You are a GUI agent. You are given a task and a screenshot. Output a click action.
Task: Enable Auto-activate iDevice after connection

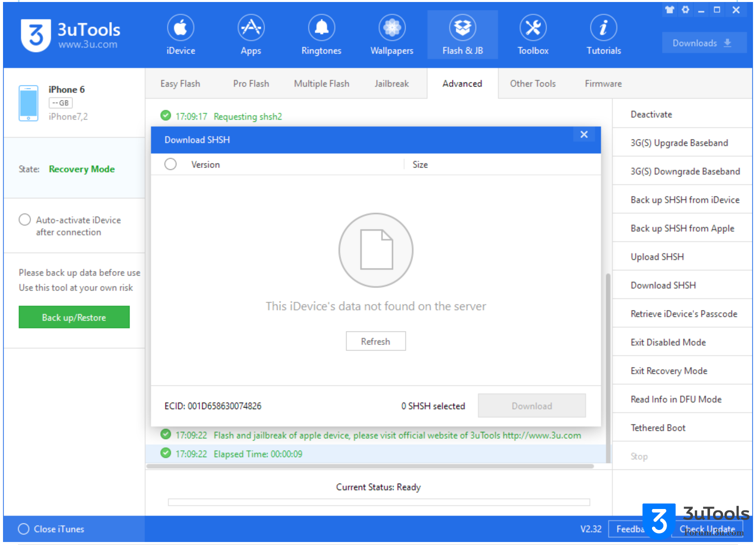point(24,219)
